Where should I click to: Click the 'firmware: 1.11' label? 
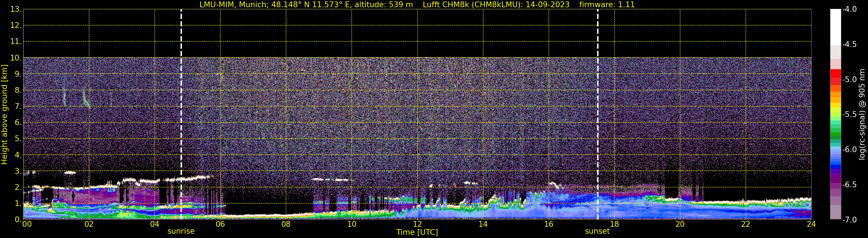pos(607,5)
